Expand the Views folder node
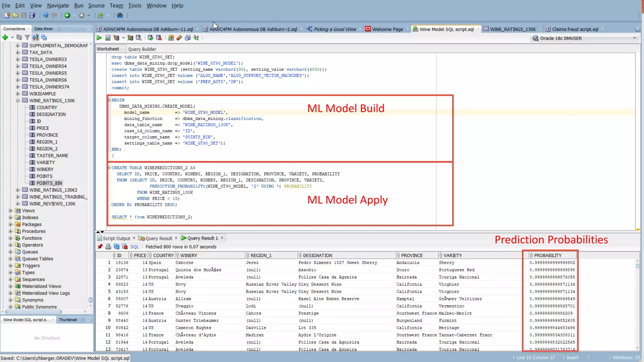The image size is (644, 362). click(10, 211)
